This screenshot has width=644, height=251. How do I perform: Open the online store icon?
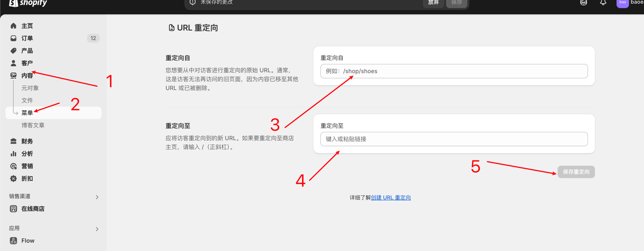click(x=13, y=209)
